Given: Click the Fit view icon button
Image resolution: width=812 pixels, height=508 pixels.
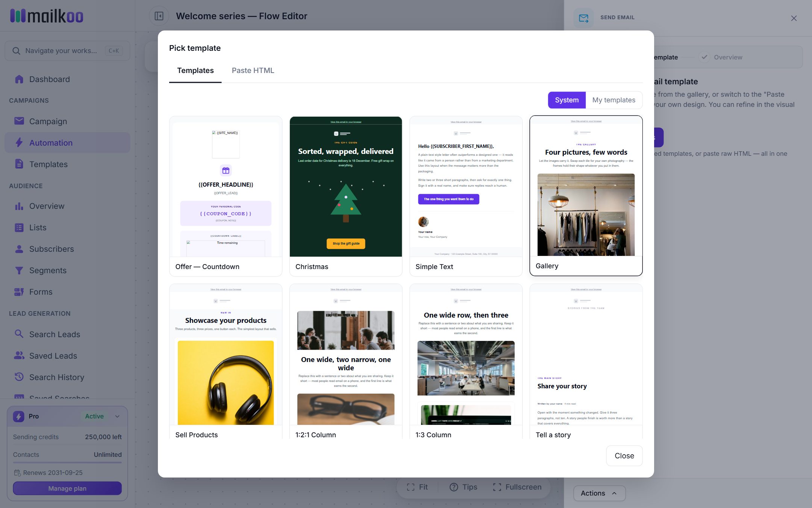Looking at the screenshot, I should pos(417,487).
